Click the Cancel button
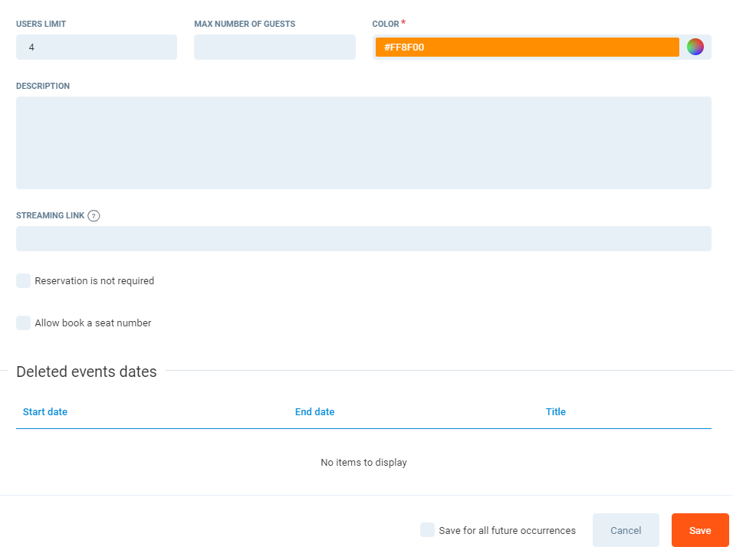733x560 pixels. [x=626, y=530]
